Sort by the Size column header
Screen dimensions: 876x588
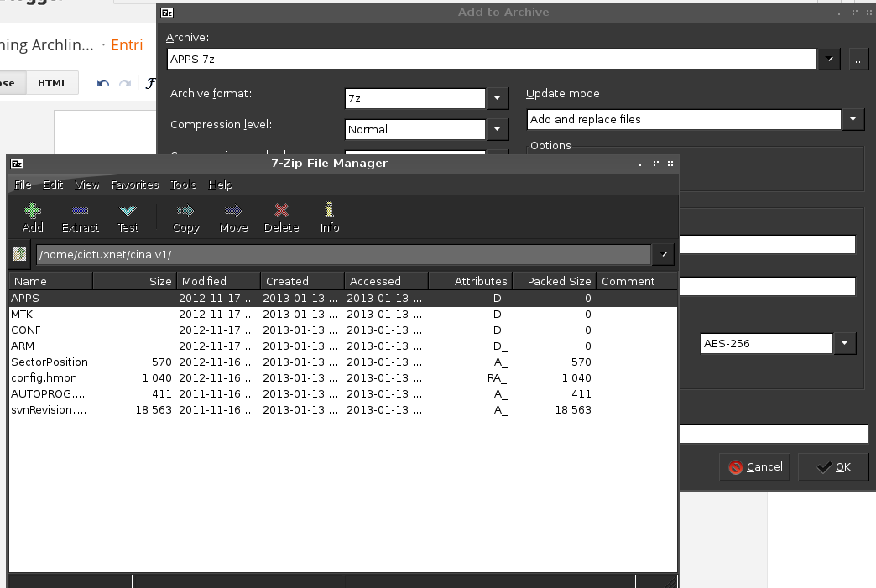[x=134, y=281]
